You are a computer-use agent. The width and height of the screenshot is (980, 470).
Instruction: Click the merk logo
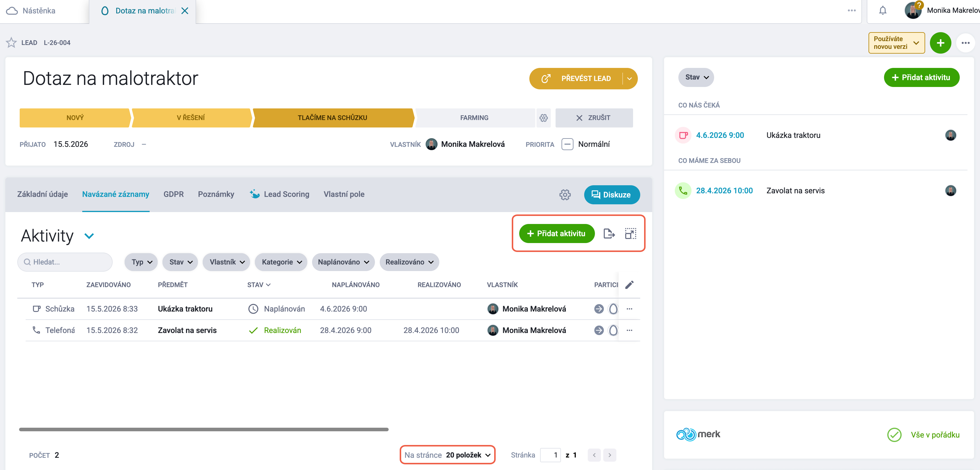[698, 434]
